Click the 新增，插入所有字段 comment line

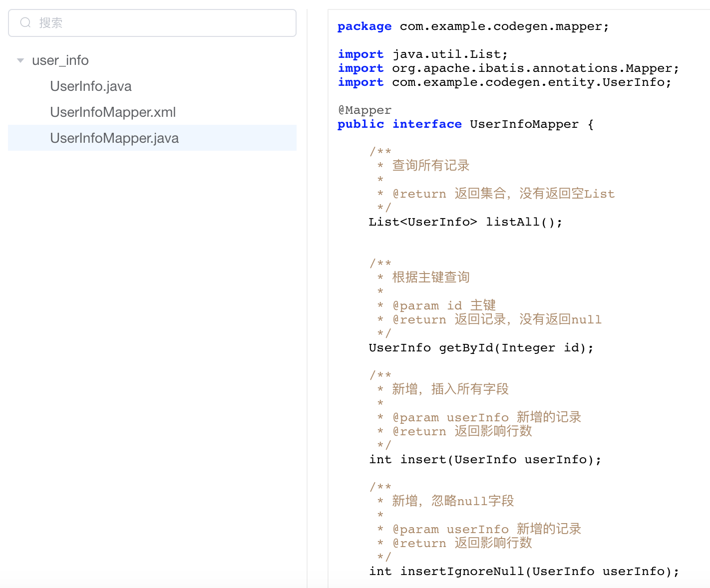pyautogui.click(x=443, y=389)
